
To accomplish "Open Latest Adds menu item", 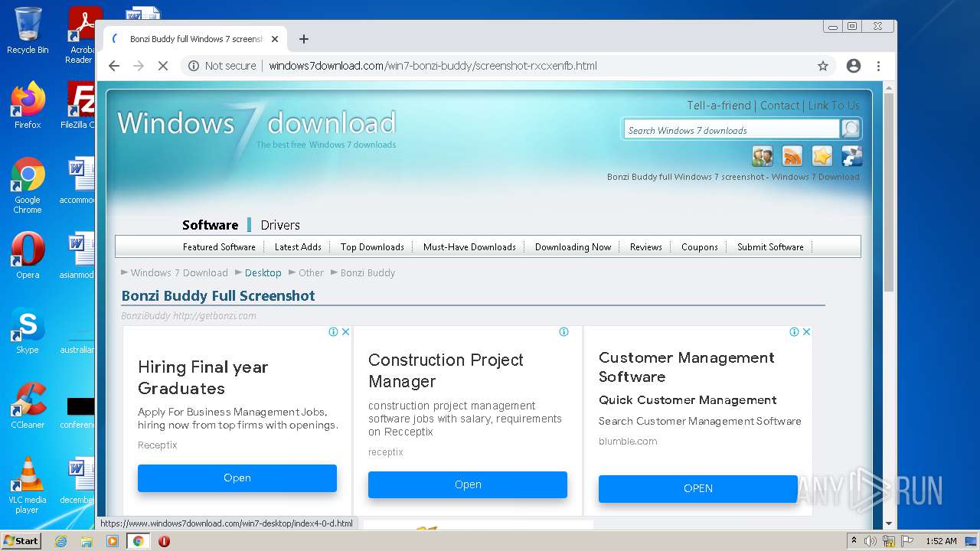I will click(298, 247).
